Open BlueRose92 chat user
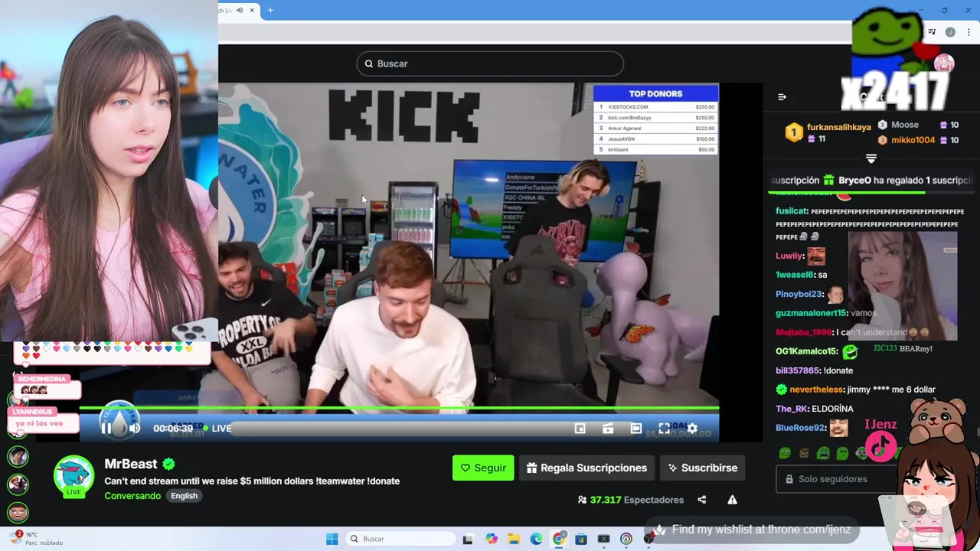The height and width of the screenshot is (551, 980). 800,428
